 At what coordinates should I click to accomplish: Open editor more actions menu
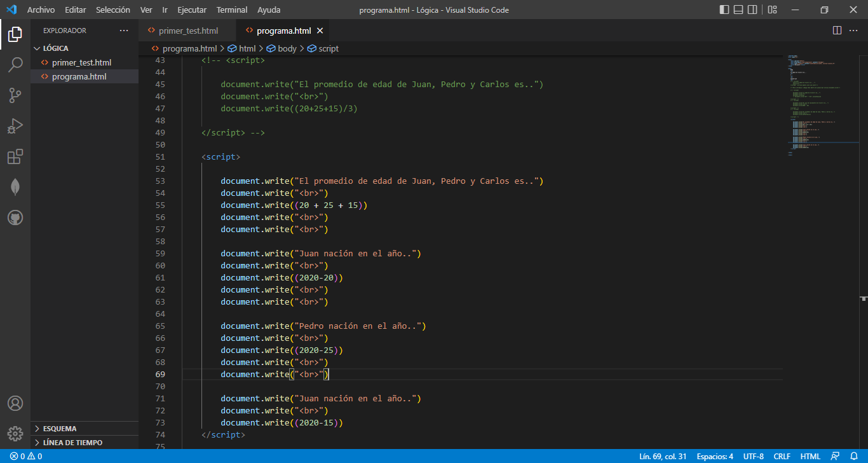click(855, 31)
